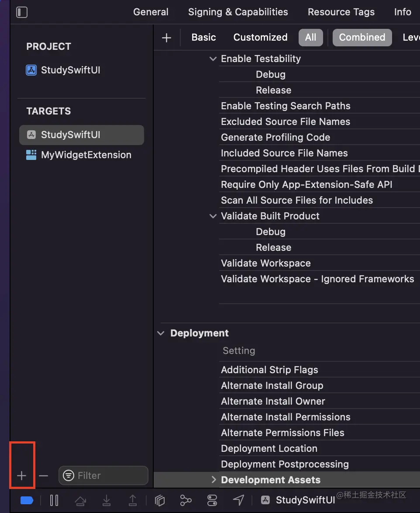Select Release under Validate Built Product
This screenshot has width=420, height=513.
(273, 248)
